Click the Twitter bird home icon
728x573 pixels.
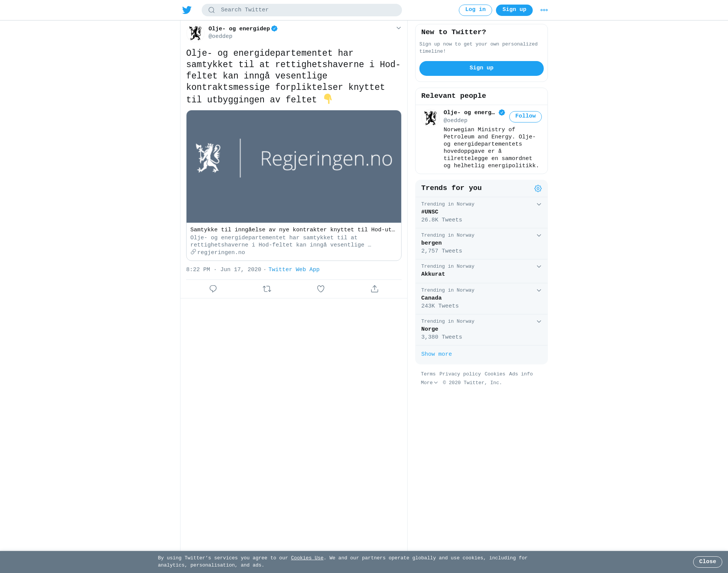187,10
